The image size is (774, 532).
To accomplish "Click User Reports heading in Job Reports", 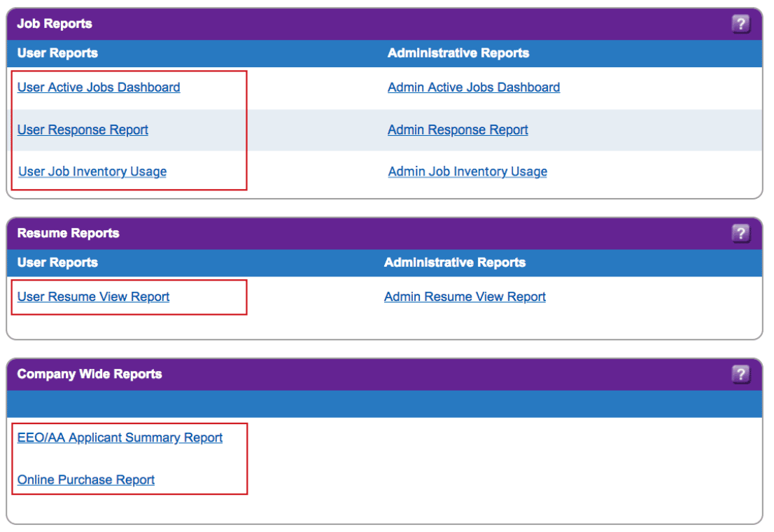I will pos(57,53).
